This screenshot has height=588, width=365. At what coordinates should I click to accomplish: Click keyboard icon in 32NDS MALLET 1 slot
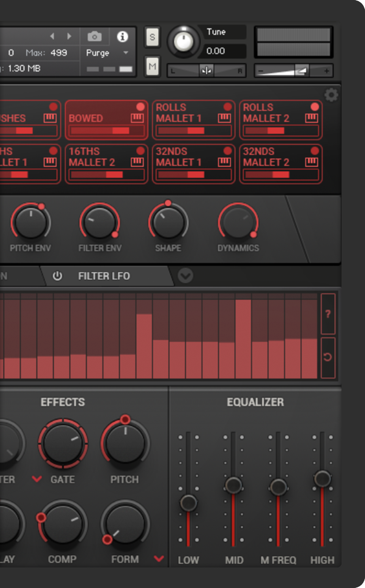pyautogui.click(x=224, y=162)
